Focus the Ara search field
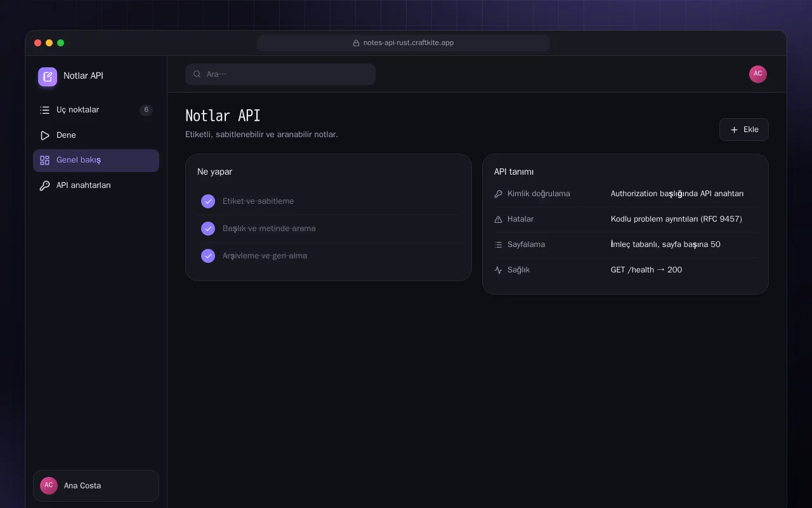Viewport: 812px width, 508px height. point(280,74)
